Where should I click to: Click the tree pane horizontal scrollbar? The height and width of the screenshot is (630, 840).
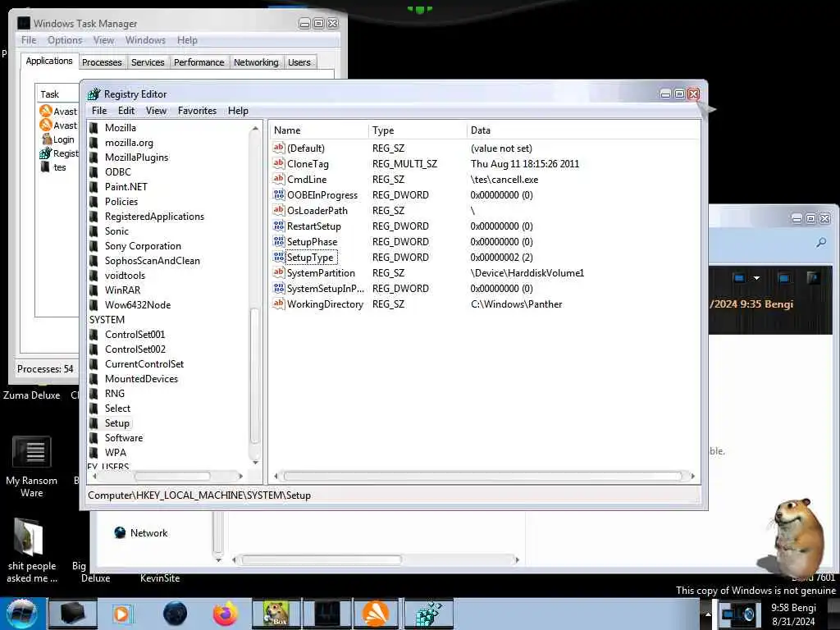coord(171,476)
